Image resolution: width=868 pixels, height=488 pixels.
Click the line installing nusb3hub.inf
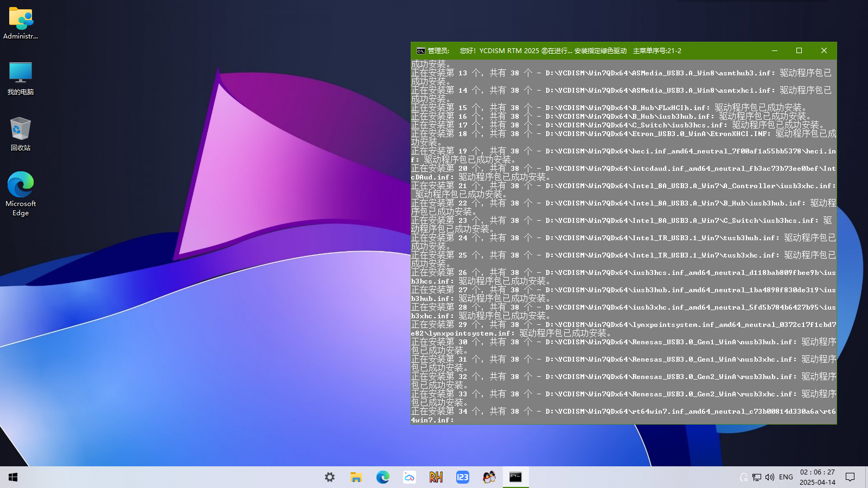(x=624, y=346)
